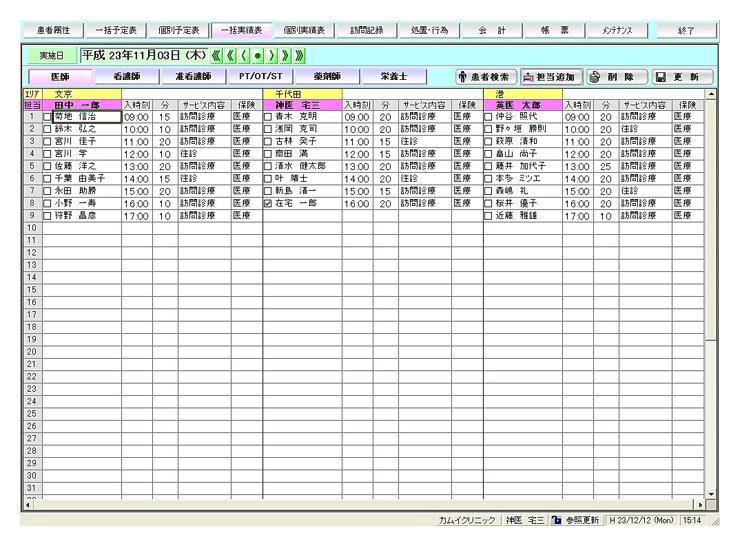Open the 処置・行為 tab
Image resolution: width=740 pixels, height=546 pixels.
tap(429, 30)
